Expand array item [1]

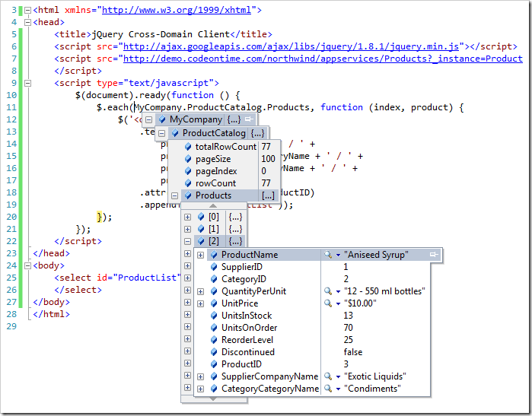[x=188, y=229]
